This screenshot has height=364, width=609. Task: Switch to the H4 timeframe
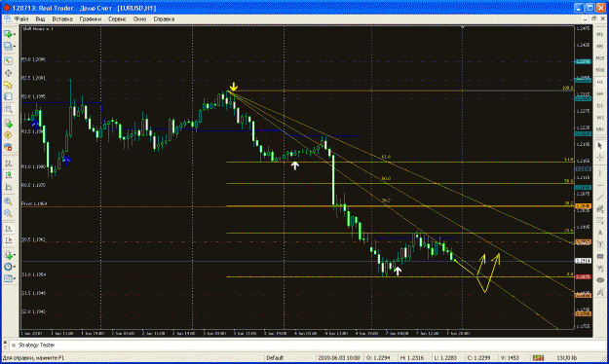pos(600,93)
